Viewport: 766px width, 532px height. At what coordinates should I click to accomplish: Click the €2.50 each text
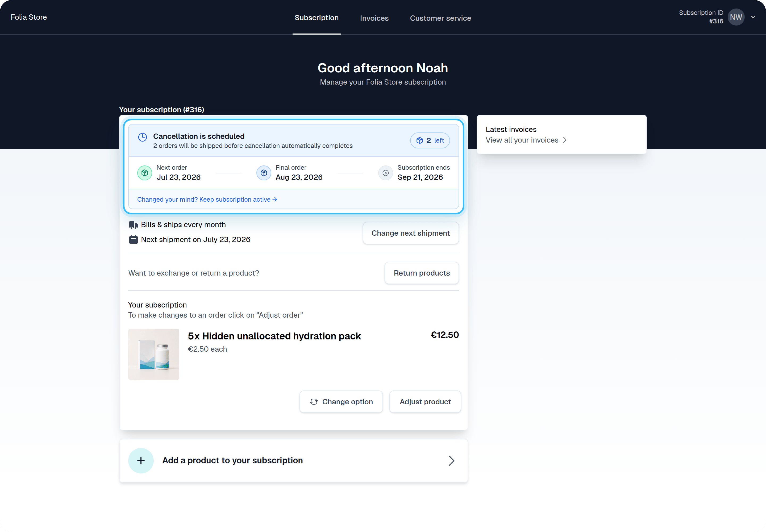point(207,349)
